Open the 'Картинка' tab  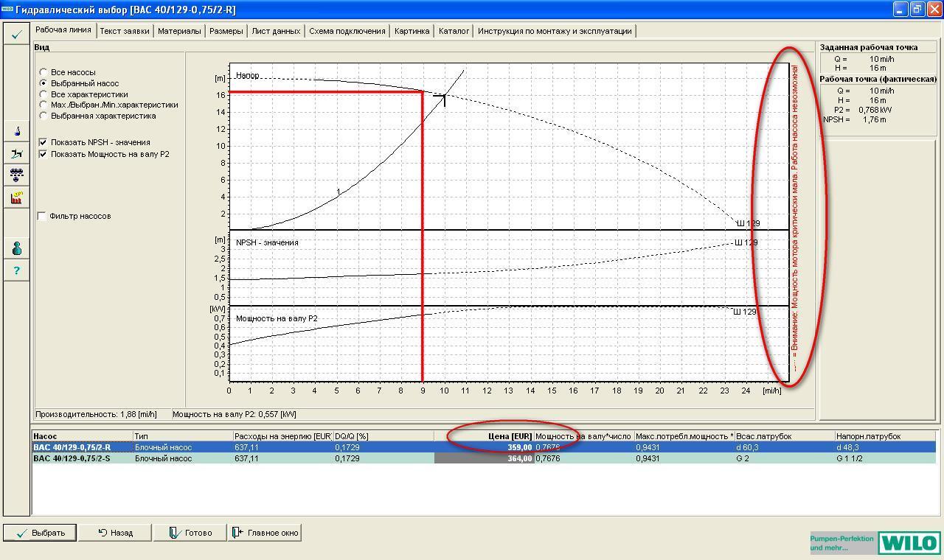pyautogui.click(x=412, y=31)
